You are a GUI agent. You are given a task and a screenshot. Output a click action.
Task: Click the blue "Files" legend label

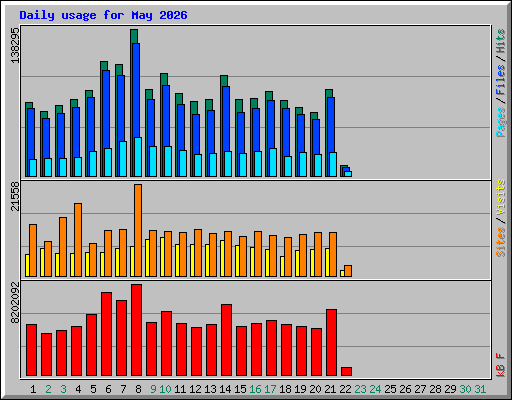(x=501, y=80)
